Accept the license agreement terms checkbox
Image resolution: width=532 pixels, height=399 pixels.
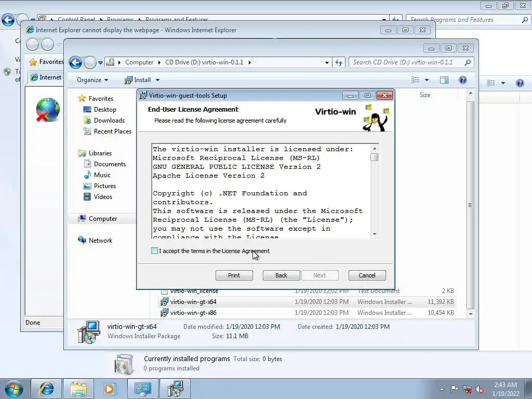click(154, 251)
